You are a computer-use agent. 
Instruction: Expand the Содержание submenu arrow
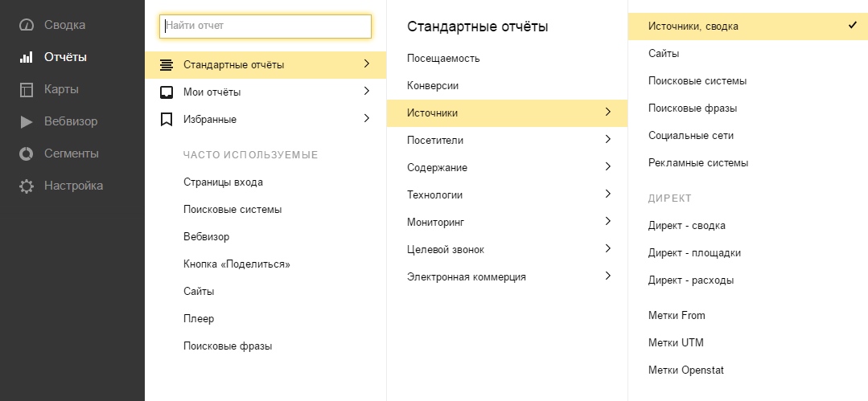point(607,166)
